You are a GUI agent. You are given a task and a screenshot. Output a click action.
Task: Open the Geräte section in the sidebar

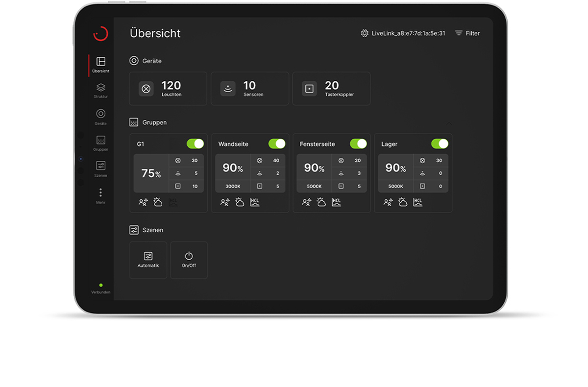point(100,117)
